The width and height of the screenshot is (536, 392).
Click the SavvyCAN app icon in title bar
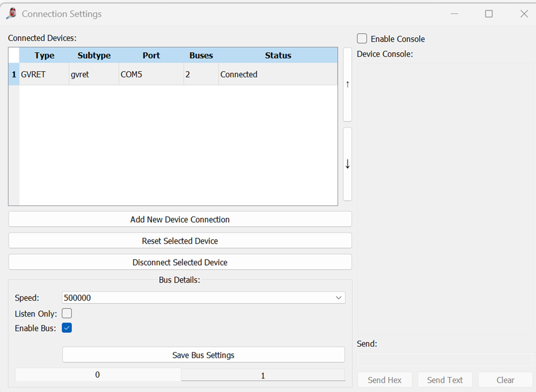click(x=11, y=13)
